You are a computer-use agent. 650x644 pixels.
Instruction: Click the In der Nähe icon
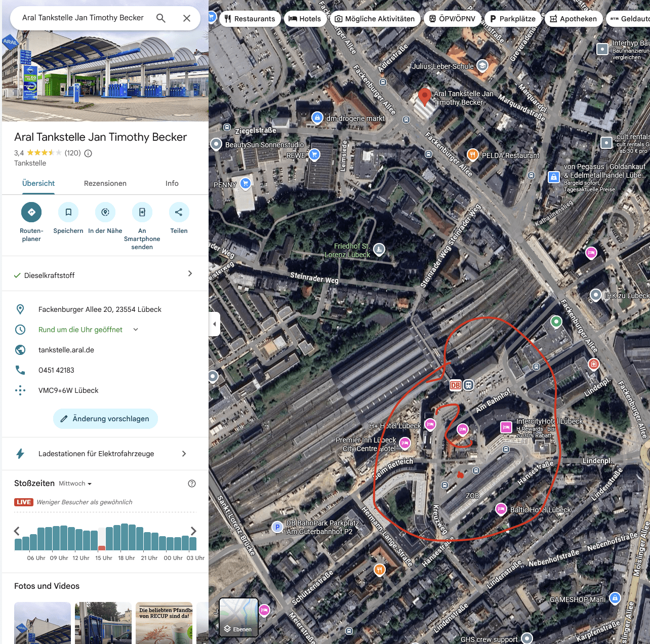[105, 212]
